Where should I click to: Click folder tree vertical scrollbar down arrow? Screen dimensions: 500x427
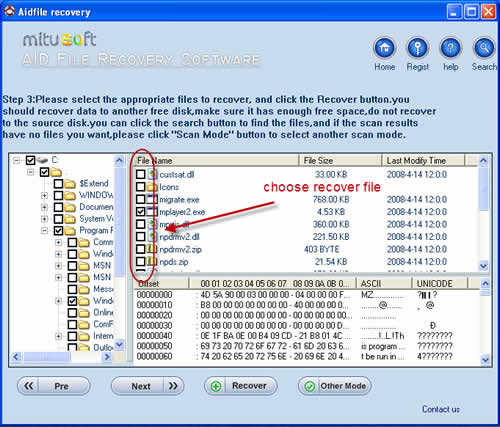119,344
